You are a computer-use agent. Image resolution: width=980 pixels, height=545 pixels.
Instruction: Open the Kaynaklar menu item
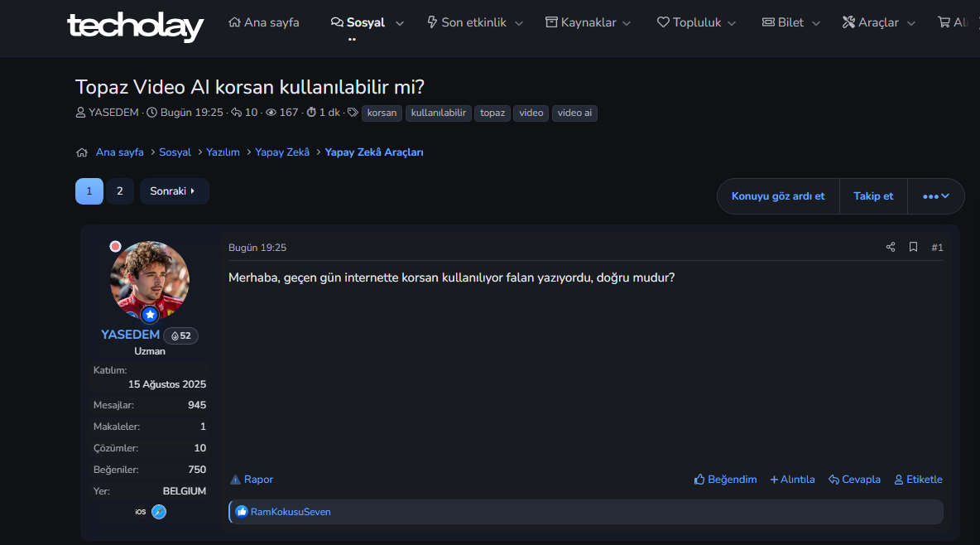[x=580, y=22]
